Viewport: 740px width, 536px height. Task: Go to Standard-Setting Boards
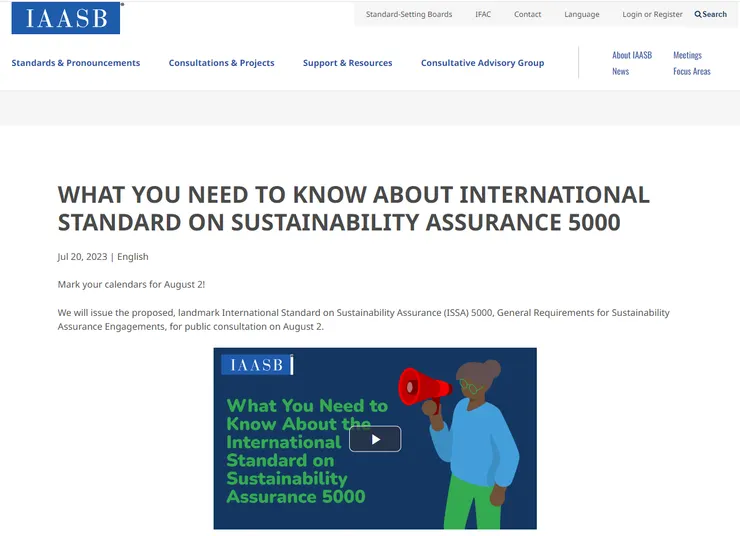point(409,15)
